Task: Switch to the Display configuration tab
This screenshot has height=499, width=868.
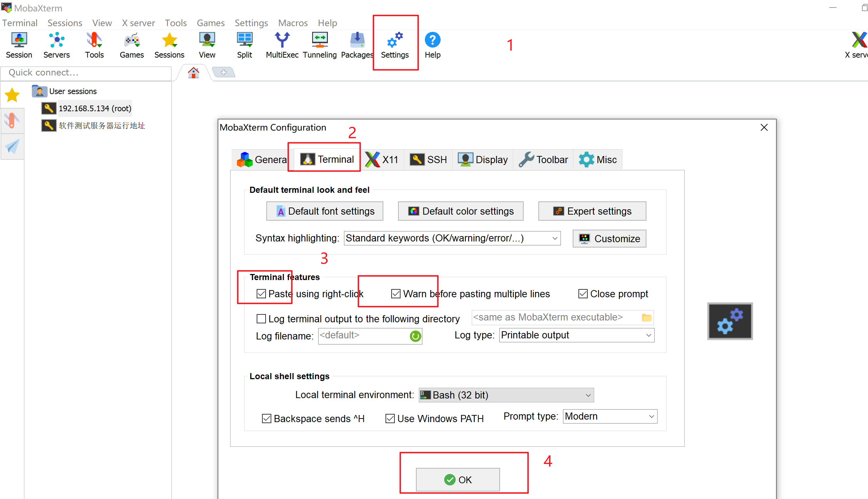Action: pos(483,160)
